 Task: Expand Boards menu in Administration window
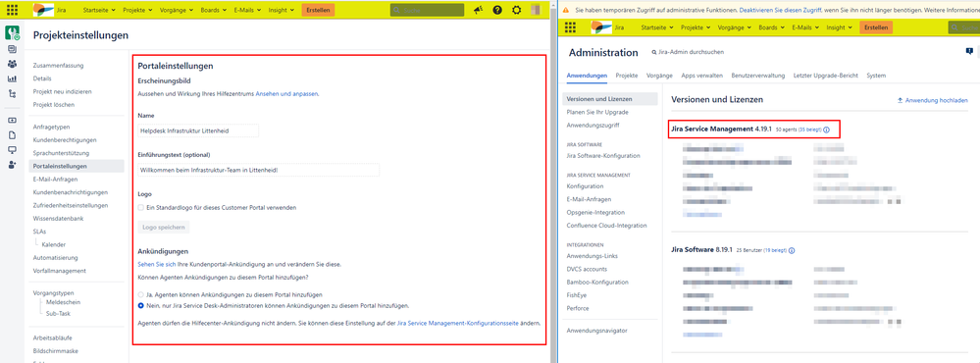coord(771,28)
